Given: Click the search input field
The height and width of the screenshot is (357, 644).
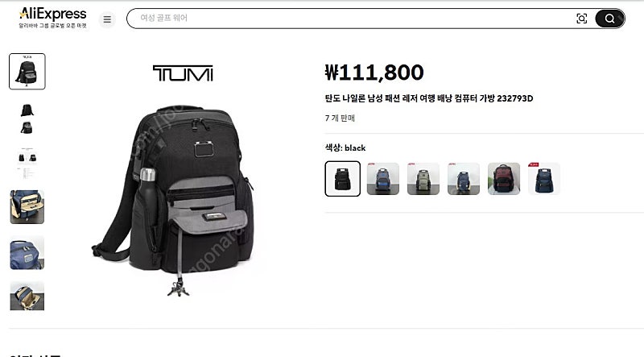Looking at the screenshot, I should (353, 18).
